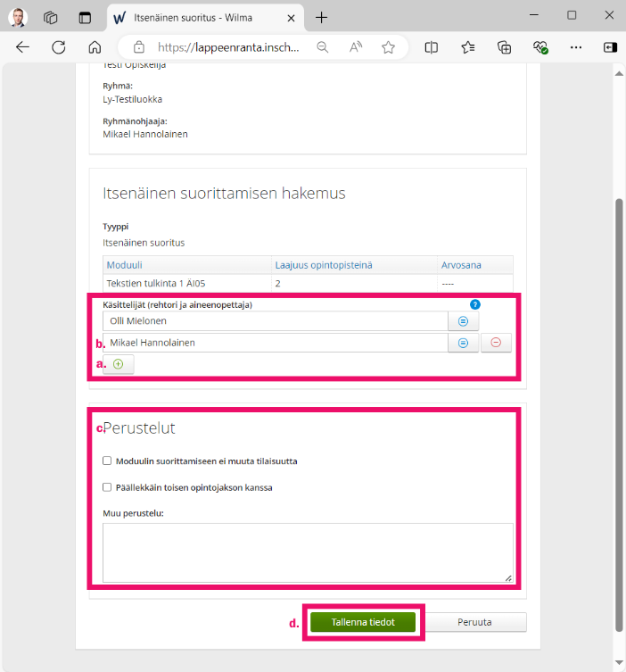Viewport: 626px width, 672px height.
Task: Check Moduulin suorittamiseen ei muuta tilaisuutta
Action: point(107,460)
